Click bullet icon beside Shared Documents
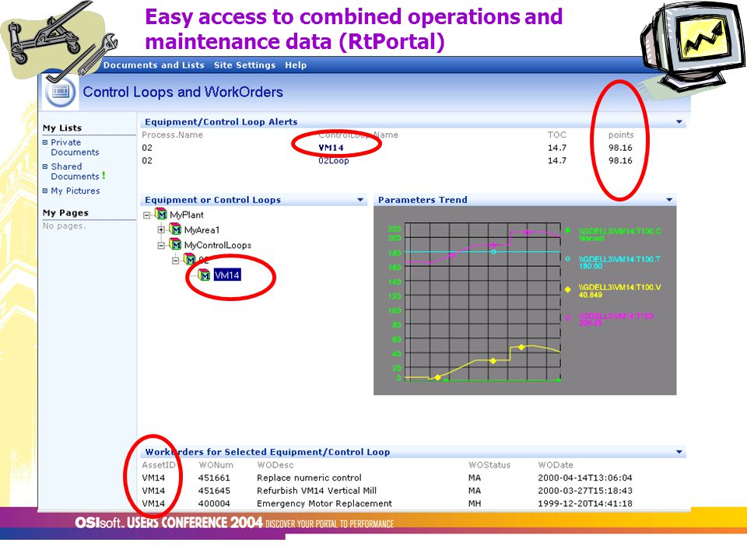Screen dimensions: 747x560 (45, 166)
